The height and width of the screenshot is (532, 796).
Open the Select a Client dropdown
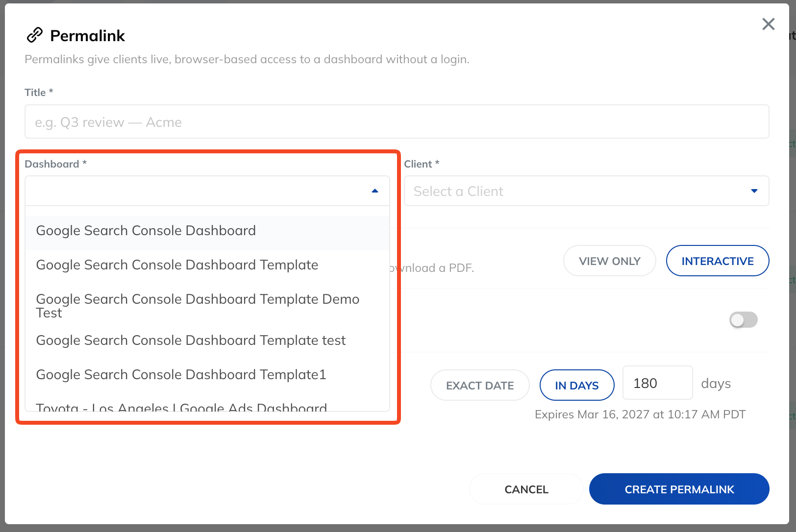pyautogui.click(x=586, y=191)
